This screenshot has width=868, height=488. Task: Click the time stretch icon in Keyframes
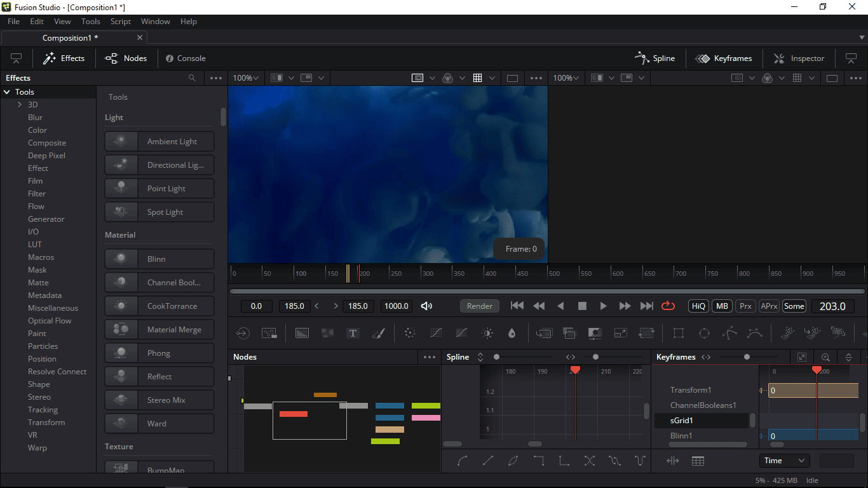672,461
